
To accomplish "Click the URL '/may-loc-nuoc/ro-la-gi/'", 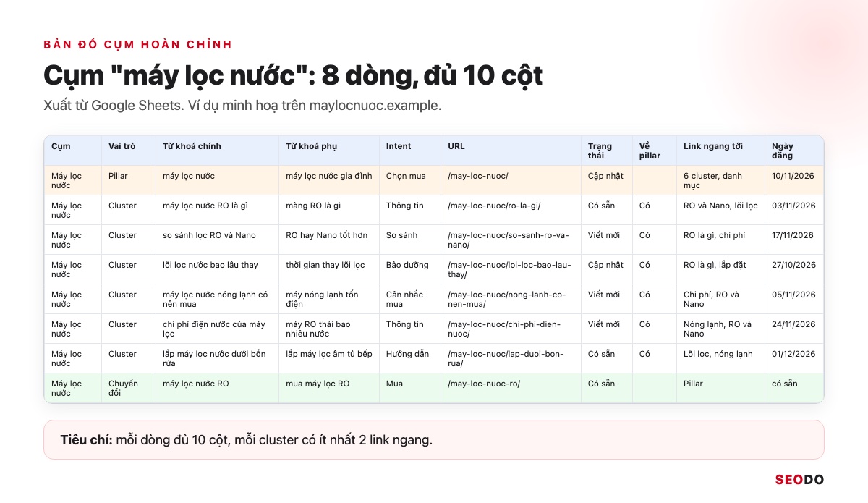I will (x=494, y=206).
